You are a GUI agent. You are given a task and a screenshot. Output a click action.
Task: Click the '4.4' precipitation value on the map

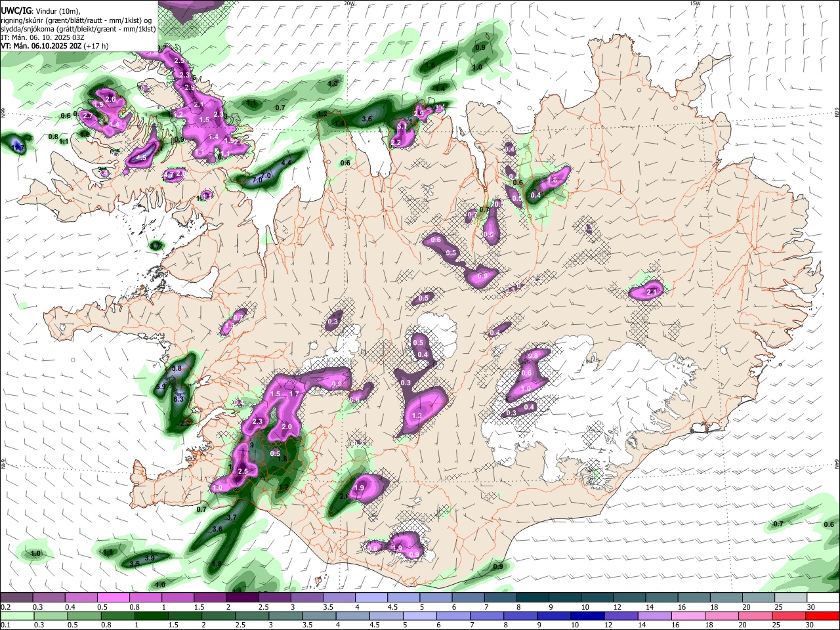coord(286,163)
